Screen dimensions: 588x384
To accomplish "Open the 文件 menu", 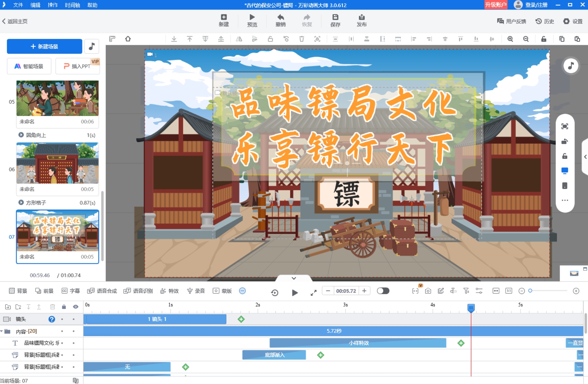I will tap(18, 5).
